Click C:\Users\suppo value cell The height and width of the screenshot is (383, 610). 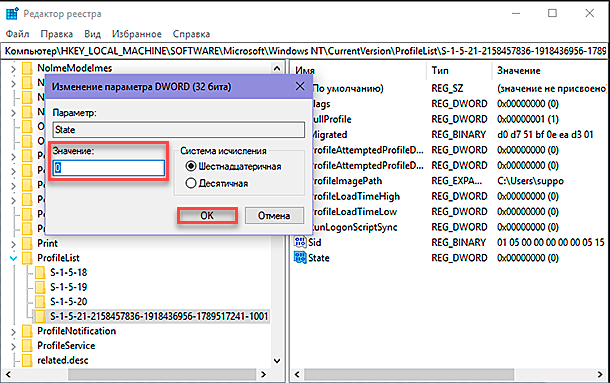[x=530, y=181]
